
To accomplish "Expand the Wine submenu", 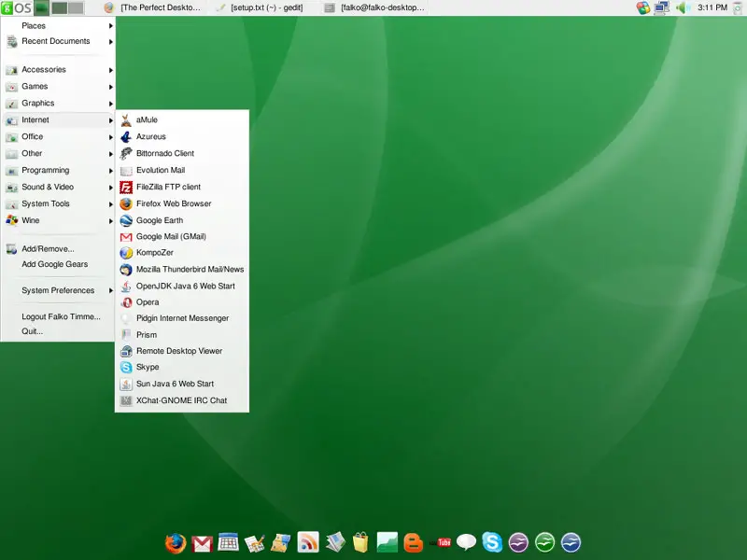I will pos(58,220).
